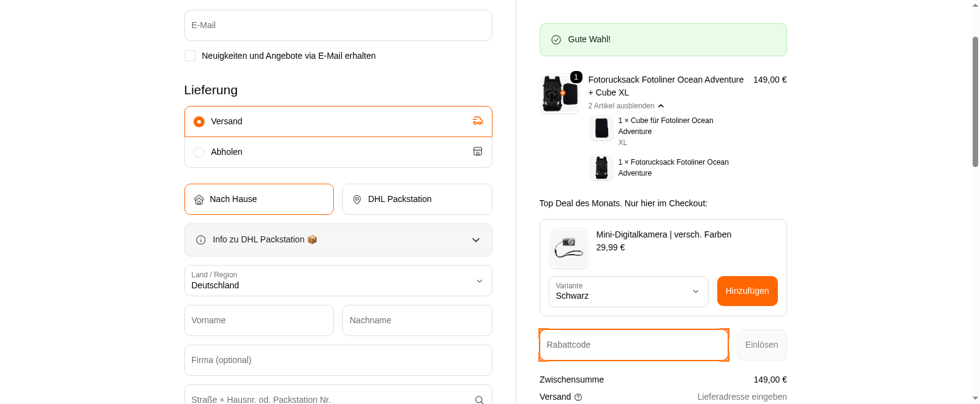Select the Versand radio button
This screenshot has width=980, height=404.
pyautogui.click(x=199, y=122)
